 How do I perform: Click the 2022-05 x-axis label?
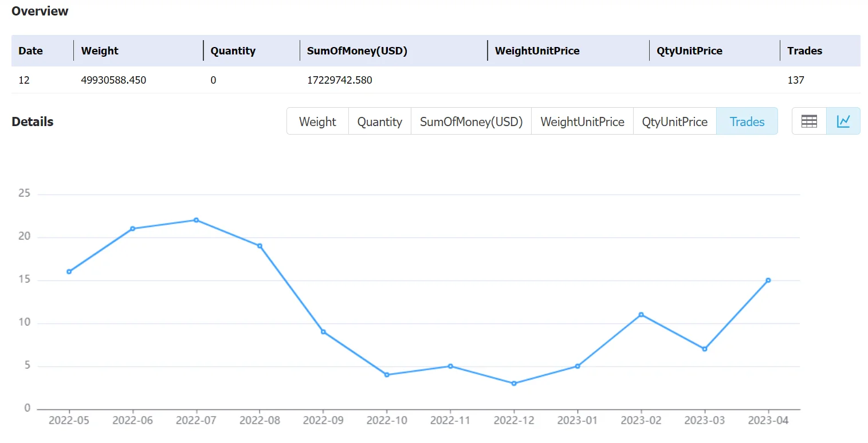click(69, 420)
